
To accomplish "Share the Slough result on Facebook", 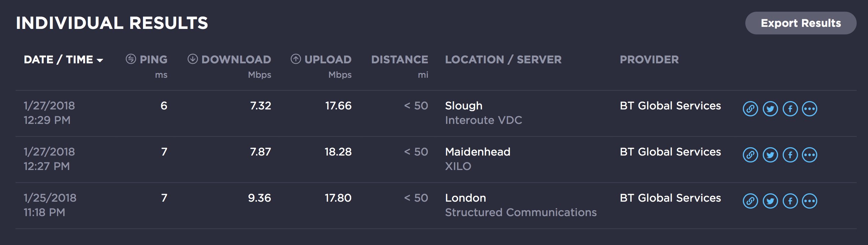I will (x=790, y=109).
